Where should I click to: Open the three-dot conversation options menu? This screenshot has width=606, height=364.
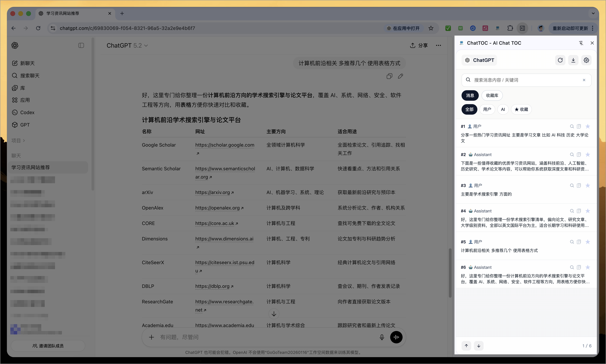(x=438, y=45)
